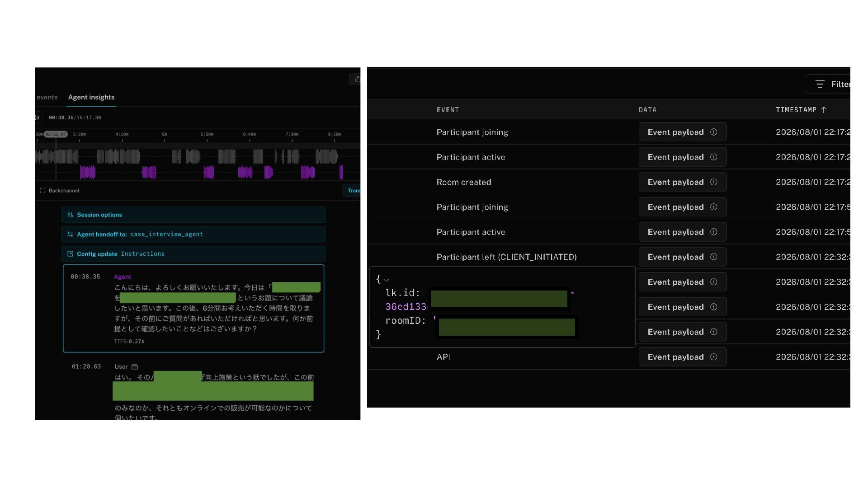Switch to the Agent insights tab

[91, 97]
